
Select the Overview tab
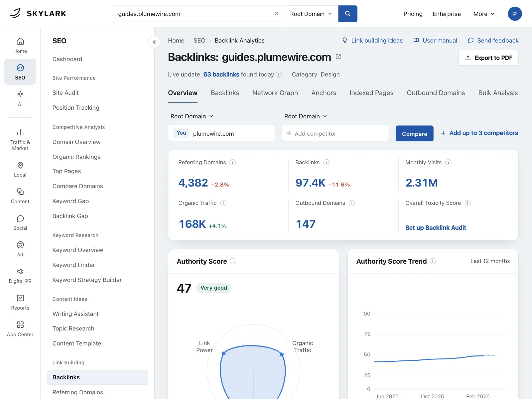pyautogui.click(x=183, y=93)
